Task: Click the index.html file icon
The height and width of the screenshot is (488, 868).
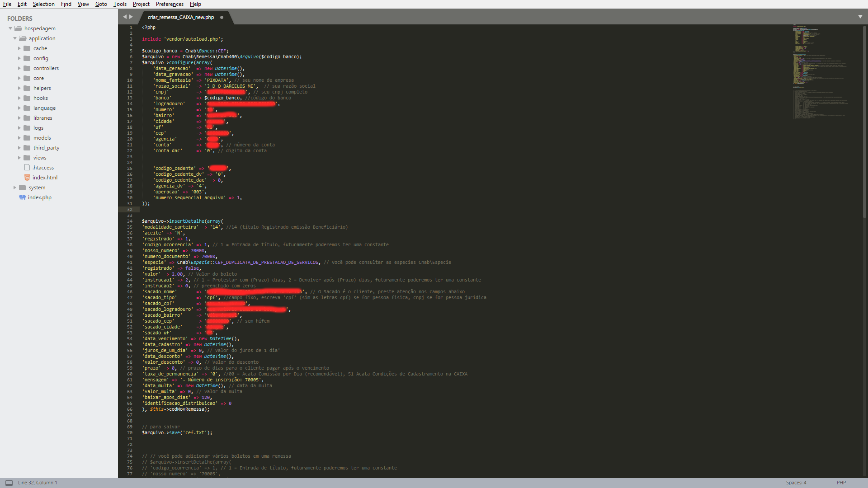Action: click(x=27, y=178)
